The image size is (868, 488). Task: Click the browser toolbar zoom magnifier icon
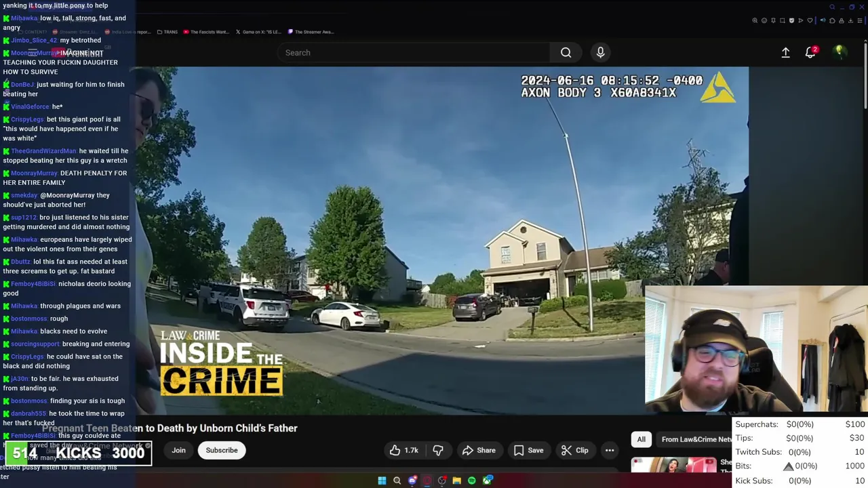pyautogui.click(x=755, y=20)
